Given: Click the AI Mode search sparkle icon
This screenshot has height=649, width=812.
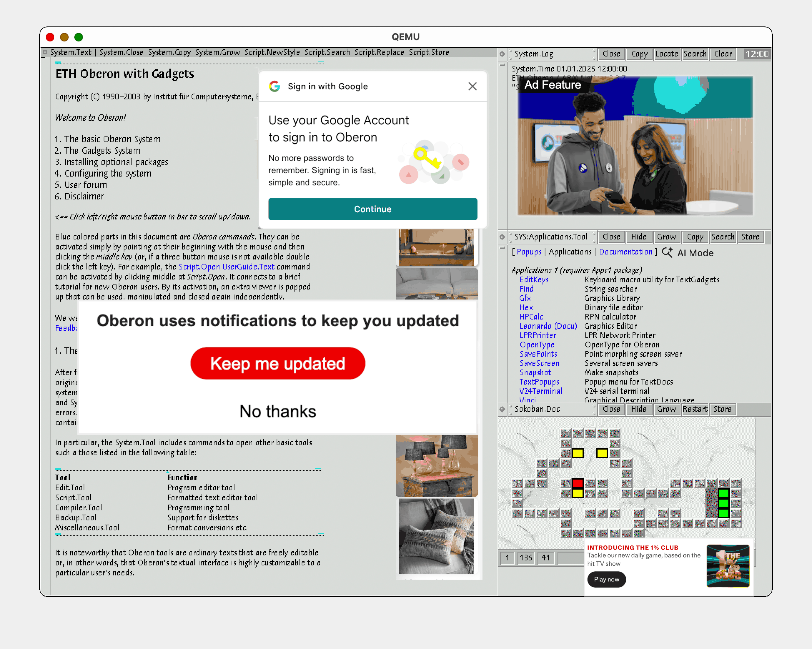Looking at the screenshot, I should 667,252.
